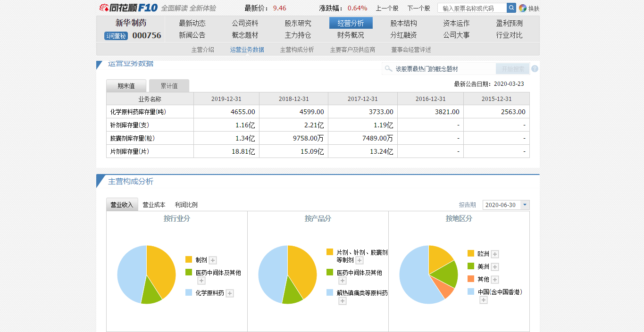Expand the 化学原料药 plus icon

coord(230,293)
